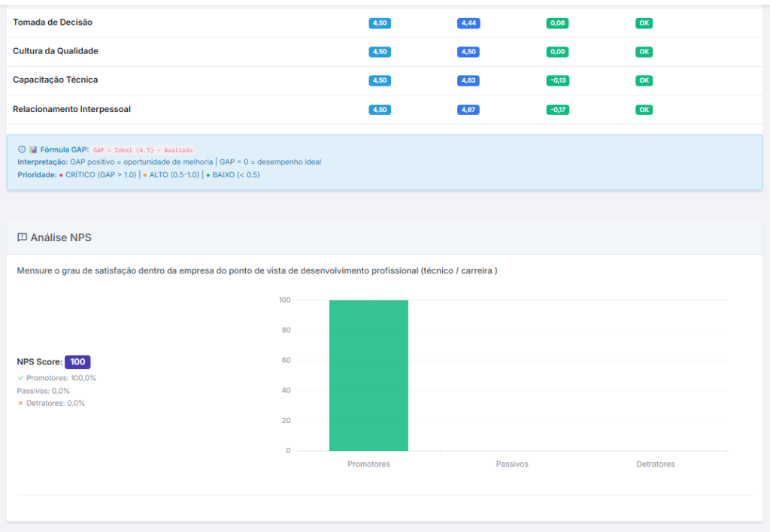Select the Passivos label on chart axis
770x532 pixels.
point(512,464)
